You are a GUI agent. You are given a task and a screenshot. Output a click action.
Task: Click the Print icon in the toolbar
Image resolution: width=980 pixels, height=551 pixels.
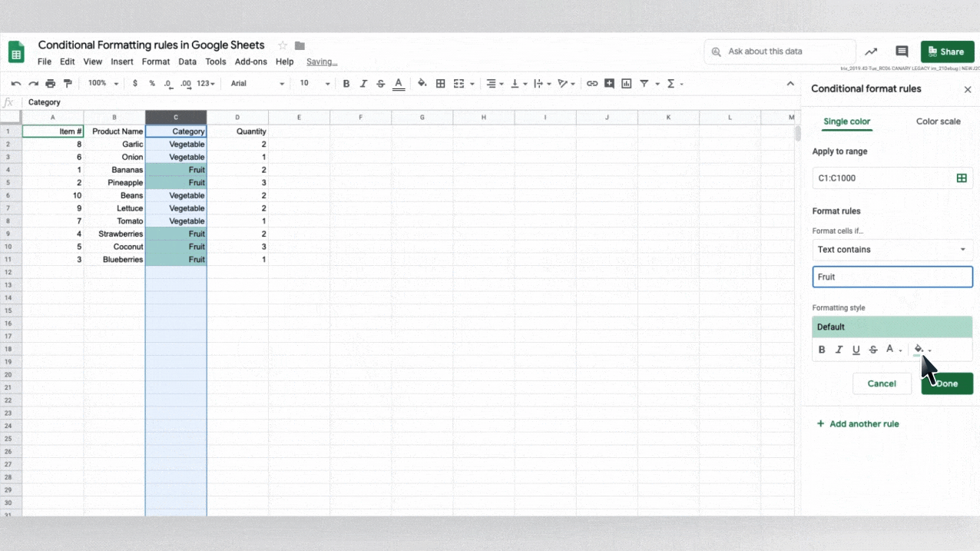point(51,84)
